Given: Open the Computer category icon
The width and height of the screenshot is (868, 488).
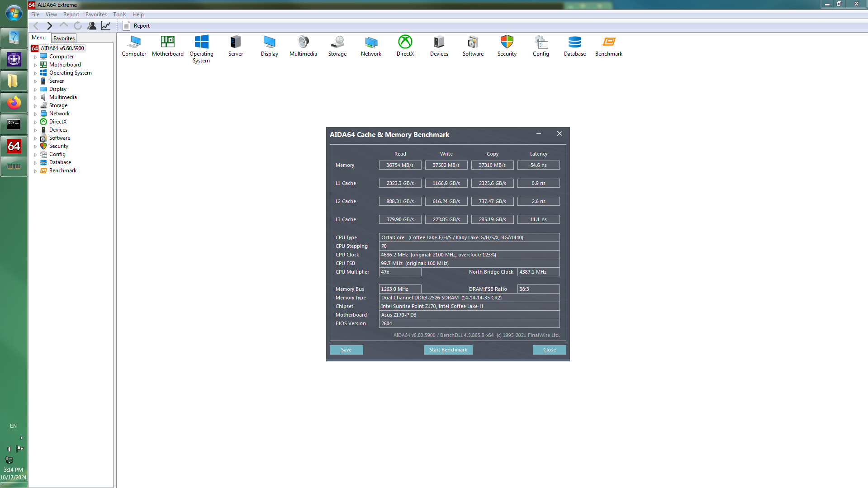Looking at the screenshot, I should tap(134, 46).
